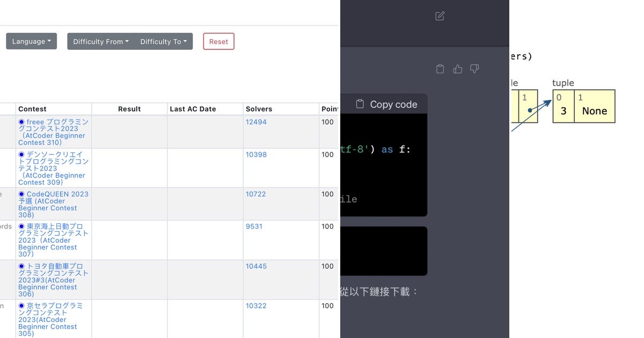This screenshot has width=644, height=338.
Task: Click the difficulty circle beside AtCoder Beginner Contest 305
Action: 22,306
